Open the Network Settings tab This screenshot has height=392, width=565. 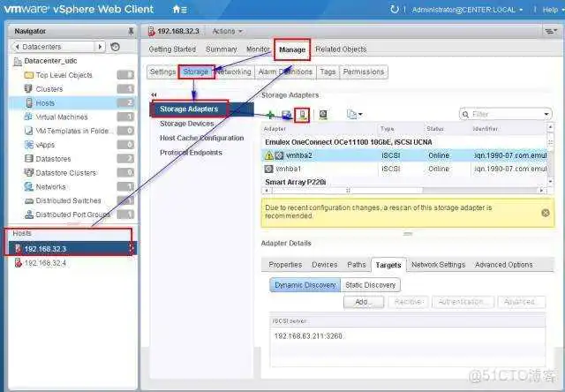(x=438, y=264)
